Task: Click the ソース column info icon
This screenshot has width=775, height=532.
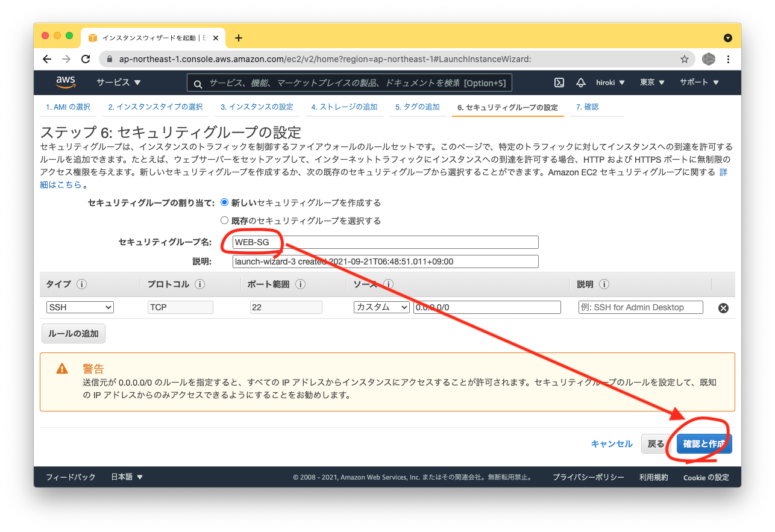Action: (x=389, y=283)
